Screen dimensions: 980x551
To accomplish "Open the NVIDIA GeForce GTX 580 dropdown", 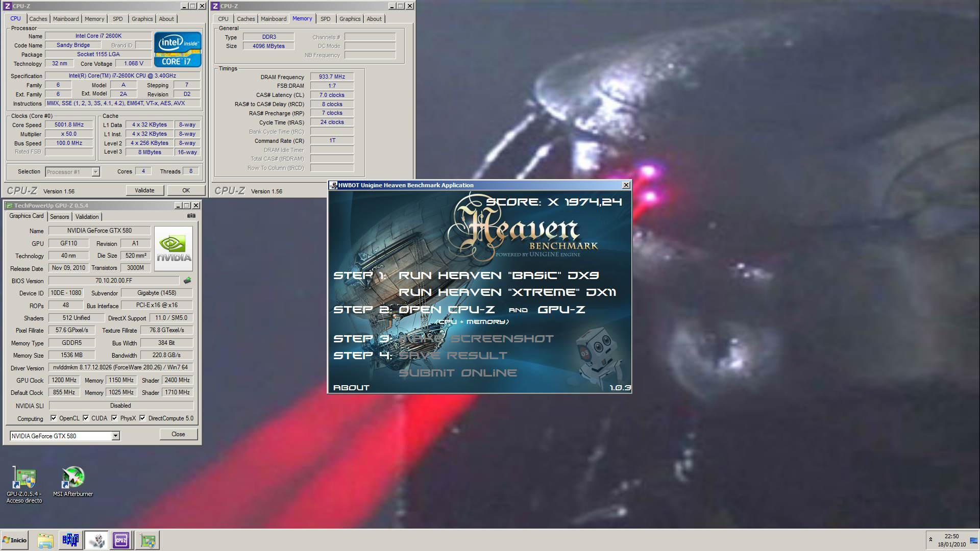I will click(x=115, y=436).
